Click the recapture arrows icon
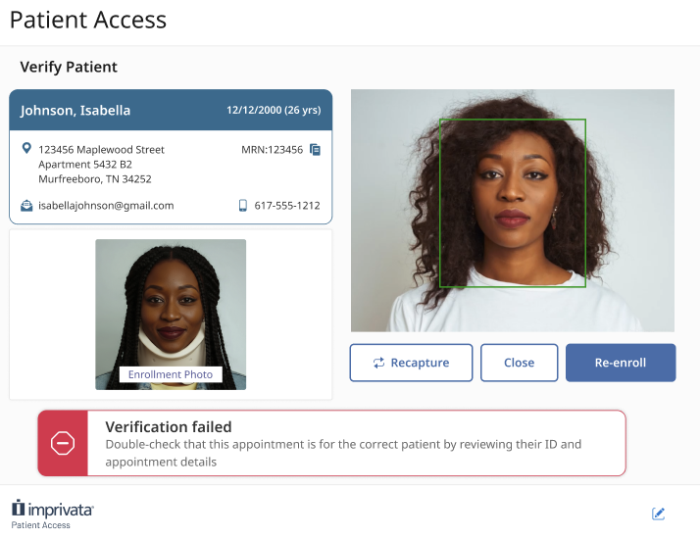This screenshot has width=700, height=538. (x=378, y=363)
